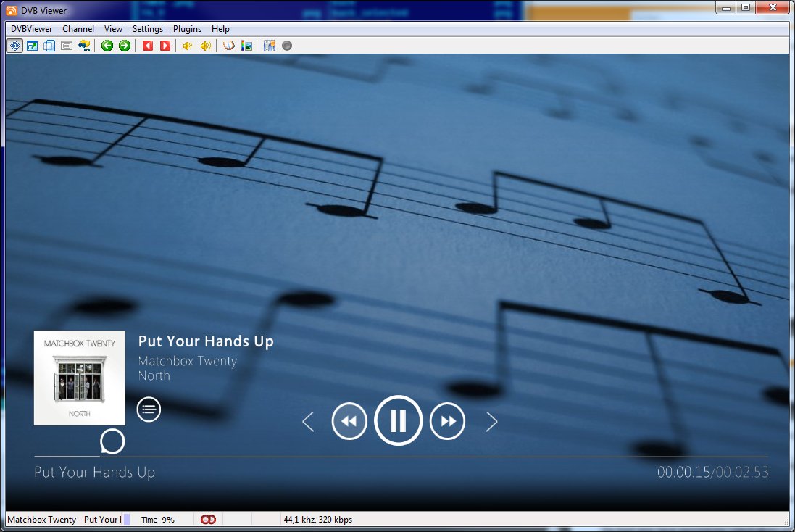
Task: Click the blue diamond info toolbar icon
Action: (15, 46)
